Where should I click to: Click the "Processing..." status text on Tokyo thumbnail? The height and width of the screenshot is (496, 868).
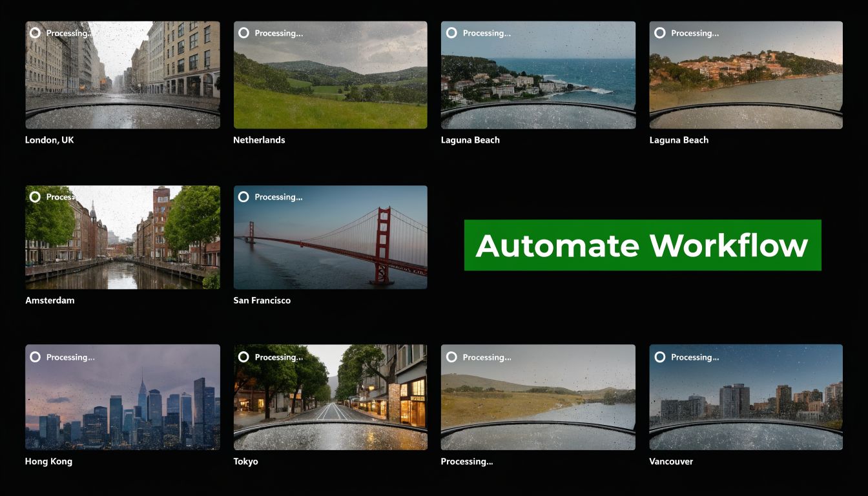tap(278, 357)
